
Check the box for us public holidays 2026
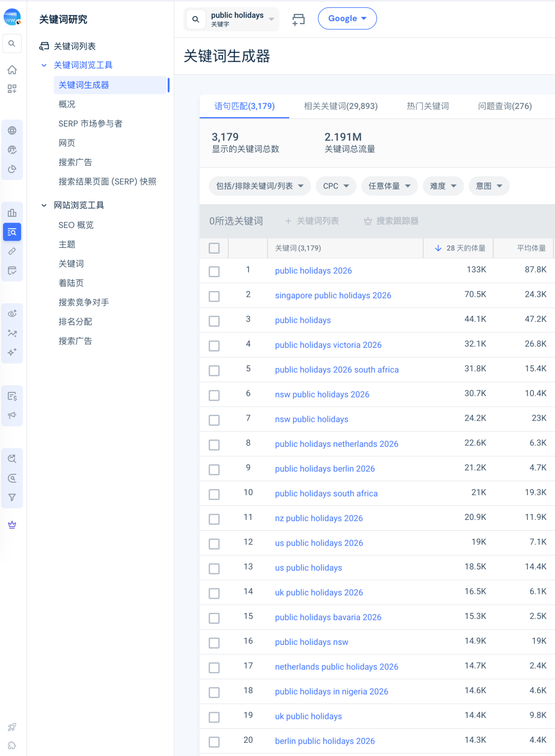214,544
